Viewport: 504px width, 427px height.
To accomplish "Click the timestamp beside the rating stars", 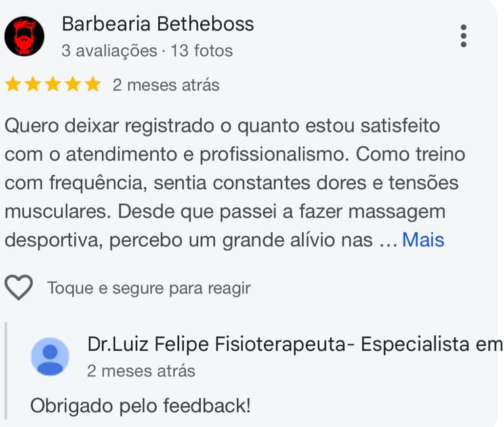I will click(166, 85).
